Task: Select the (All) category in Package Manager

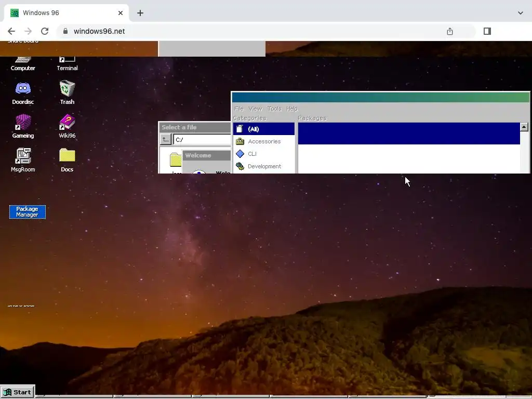Action: (x=263, y=129)
